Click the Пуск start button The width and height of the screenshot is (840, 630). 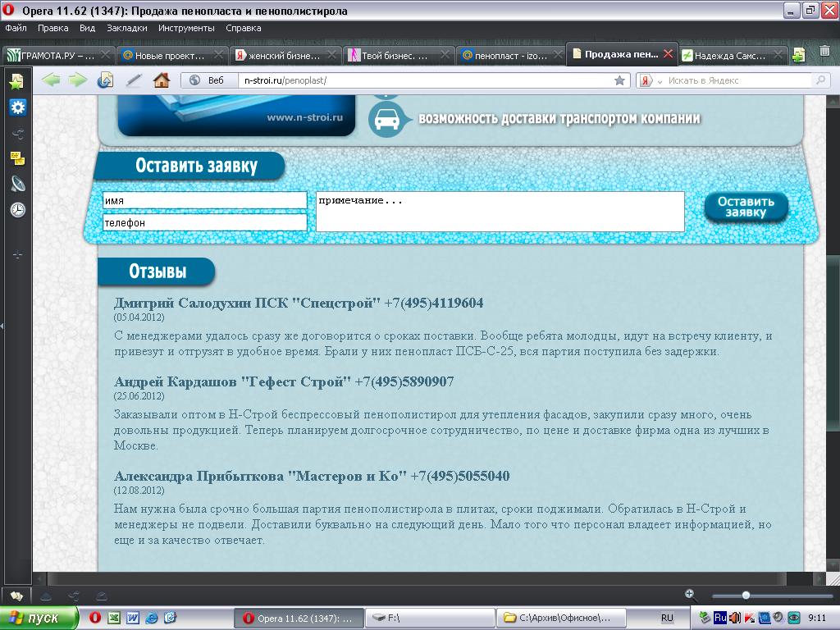pos(39,618)
